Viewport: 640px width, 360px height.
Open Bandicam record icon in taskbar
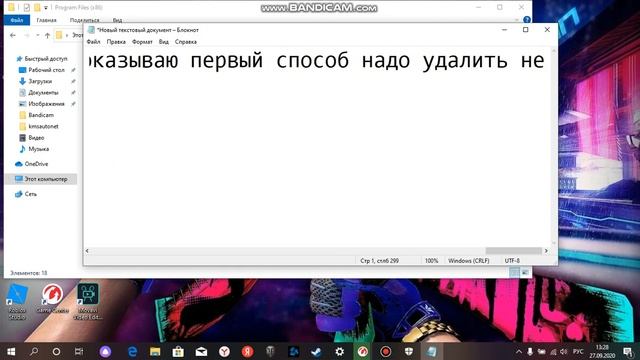385,351
